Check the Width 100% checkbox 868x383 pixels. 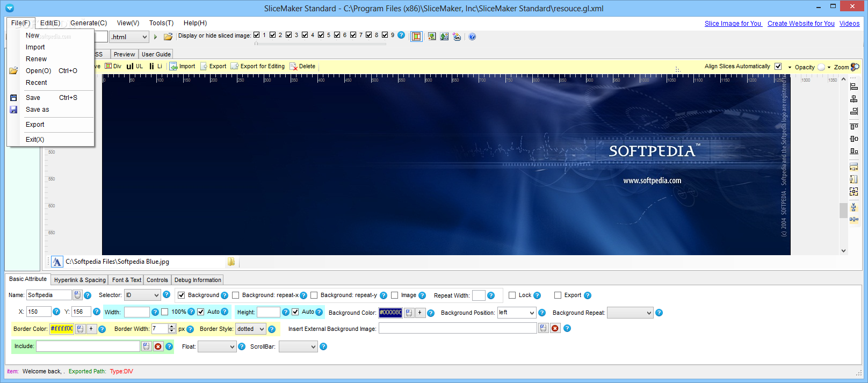[x=164, y=312]
